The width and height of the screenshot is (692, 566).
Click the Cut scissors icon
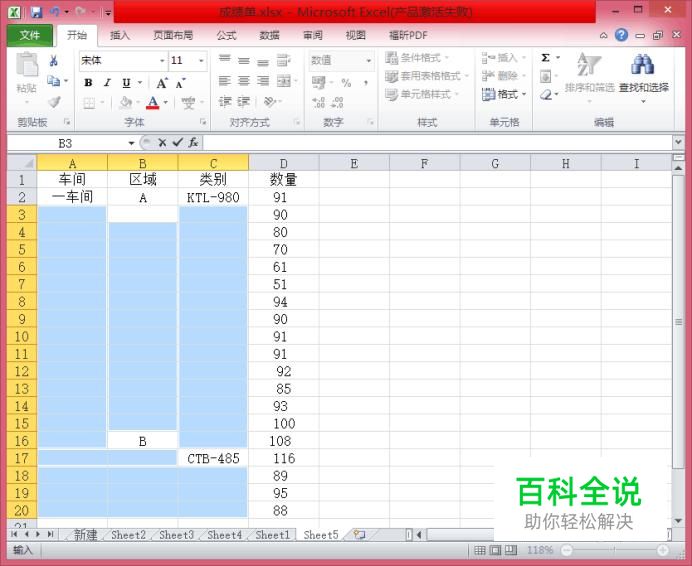(54, 60)
